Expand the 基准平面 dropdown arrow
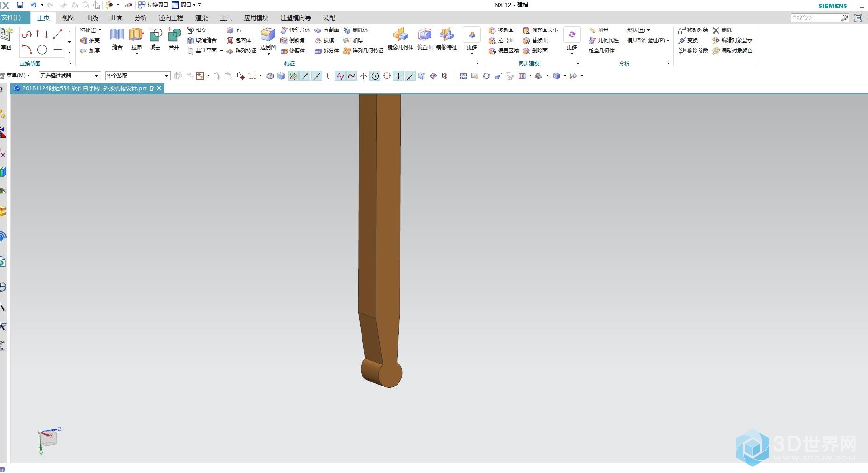 [221, 51]
